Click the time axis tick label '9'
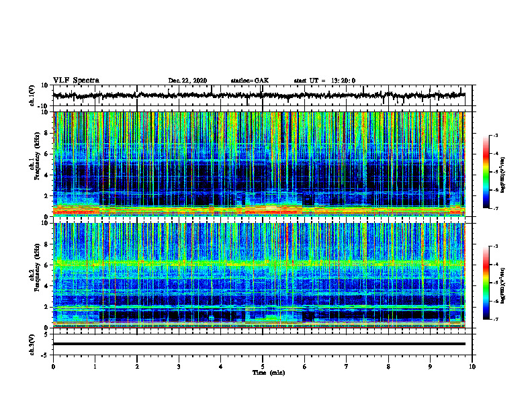The image size is (532, 411). pos(430,367)
